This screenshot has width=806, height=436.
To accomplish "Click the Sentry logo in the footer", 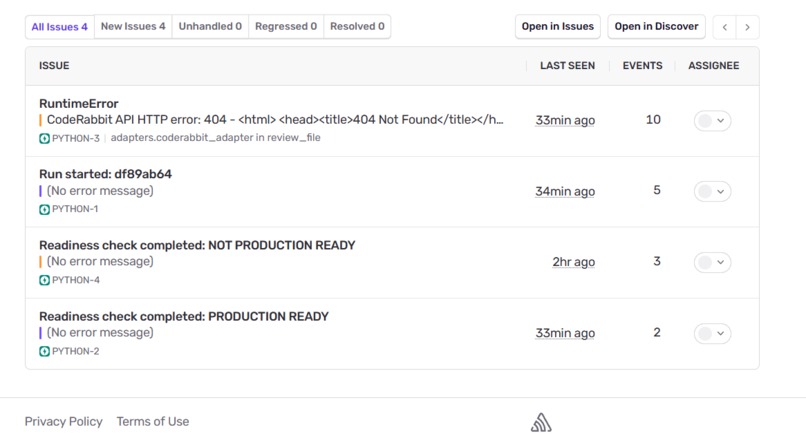I will (541, 423).
